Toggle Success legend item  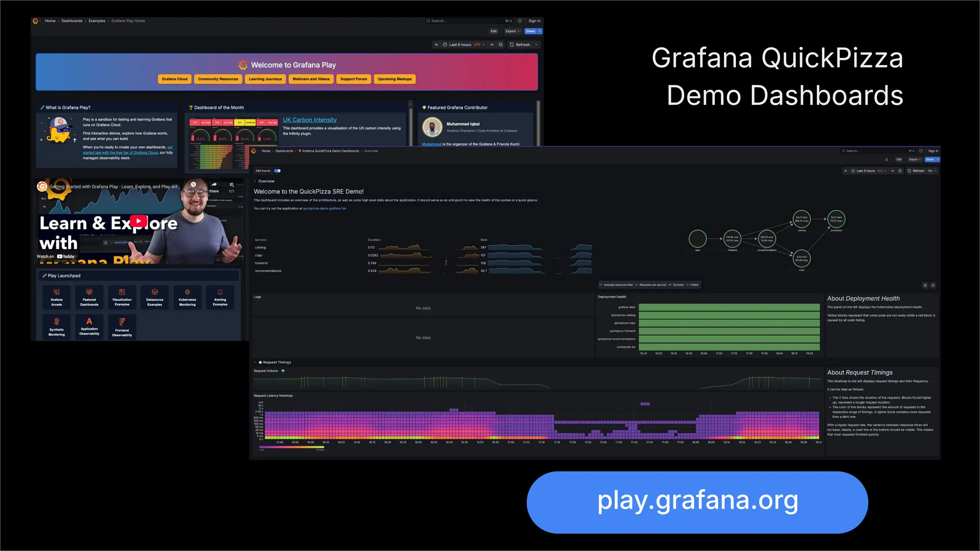click(676, 285)
